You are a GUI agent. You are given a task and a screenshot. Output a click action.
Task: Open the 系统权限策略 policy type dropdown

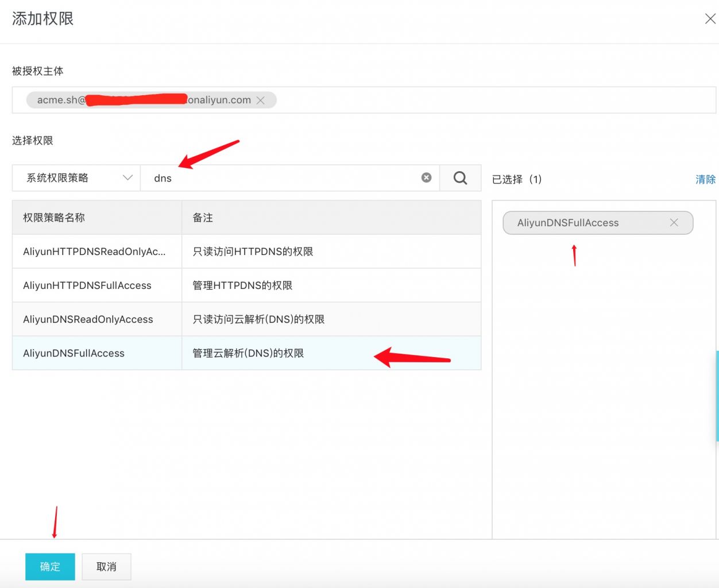[75, 178]
